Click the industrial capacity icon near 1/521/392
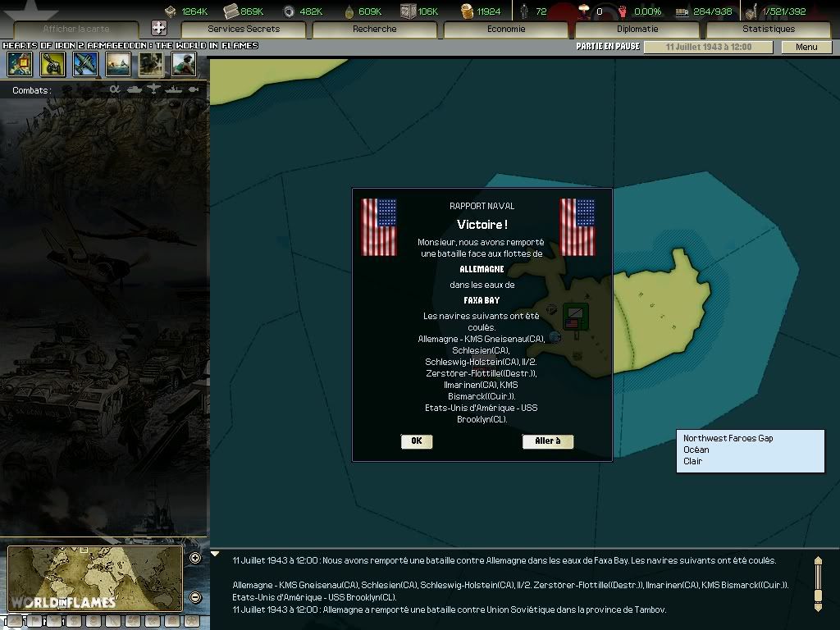 pyautogui.click(x=751, y=11)
